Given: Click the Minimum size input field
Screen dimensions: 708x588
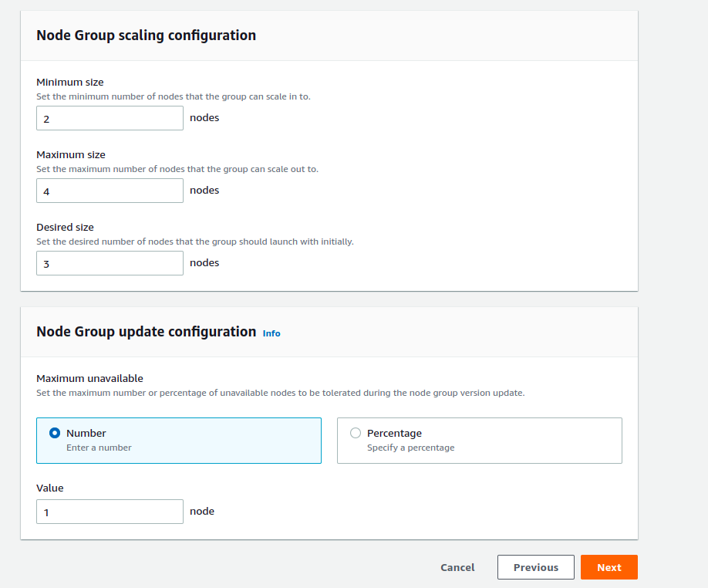Looking at the screenshot, I should click(x=110, y=118).
